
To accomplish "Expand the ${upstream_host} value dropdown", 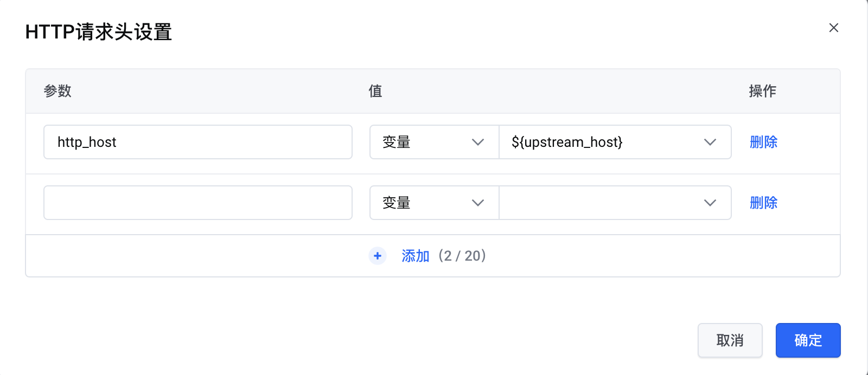I will click(602, 142).
